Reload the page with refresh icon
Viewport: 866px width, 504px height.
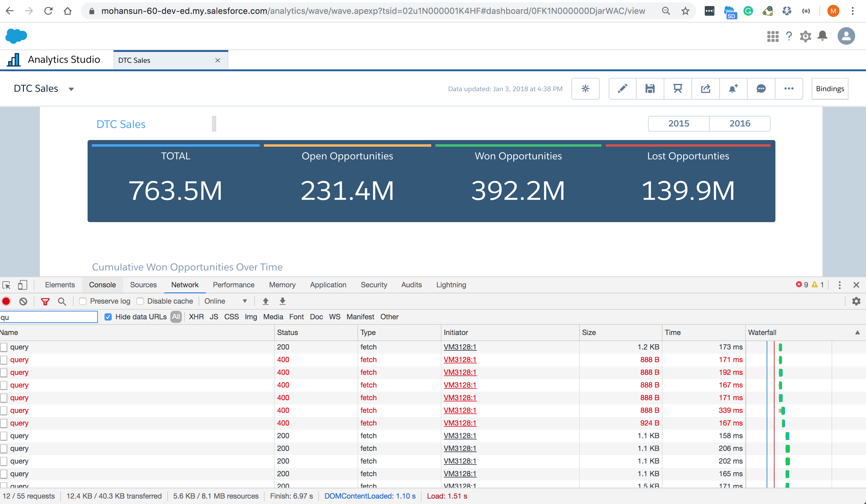point(48,11)
